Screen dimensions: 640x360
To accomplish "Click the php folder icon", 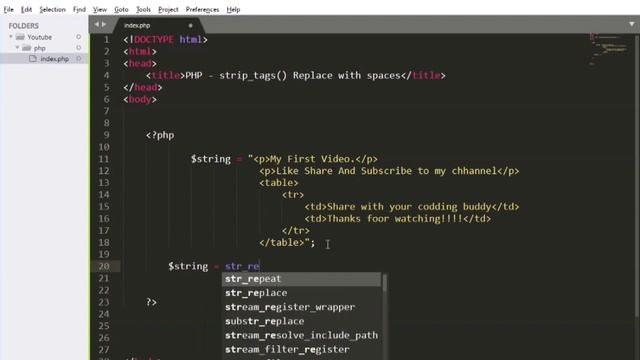I will click(27, 48).
